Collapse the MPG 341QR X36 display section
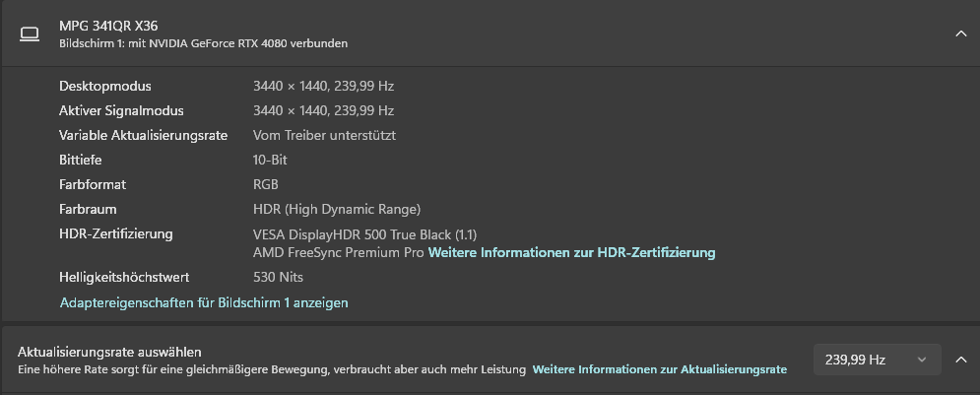Image resolution: width=980 pixels, height=395 pixels. [x=960, y=33]
